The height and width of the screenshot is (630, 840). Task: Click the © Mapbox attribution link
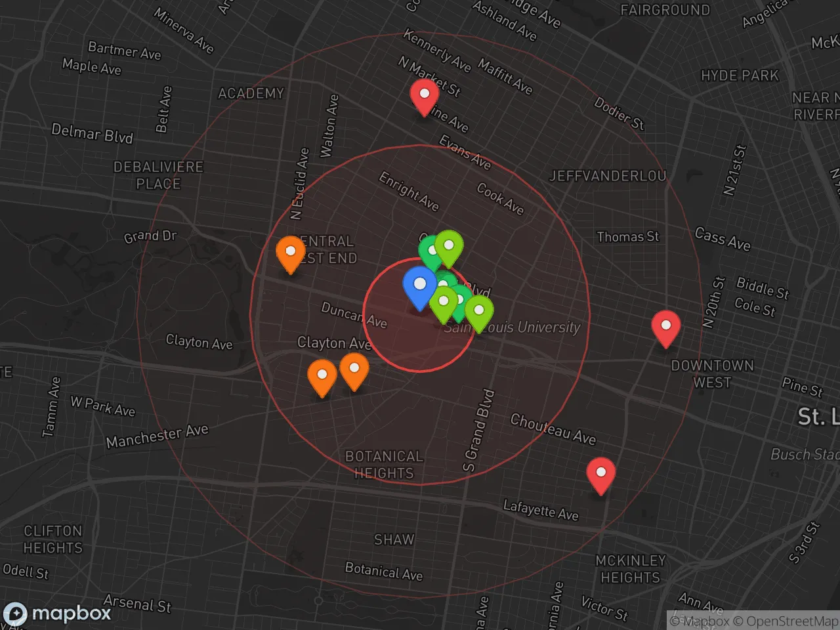point(700,621)
